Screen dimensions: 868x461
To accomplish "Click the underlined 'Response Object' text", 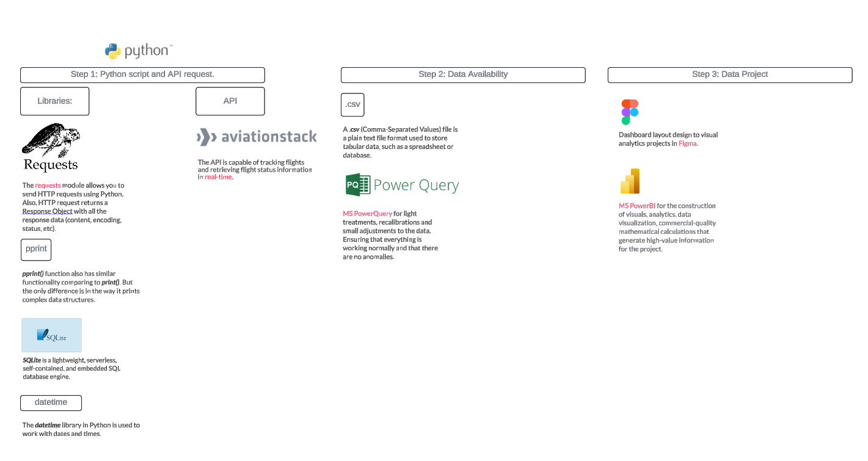I will tap(48, 211).
